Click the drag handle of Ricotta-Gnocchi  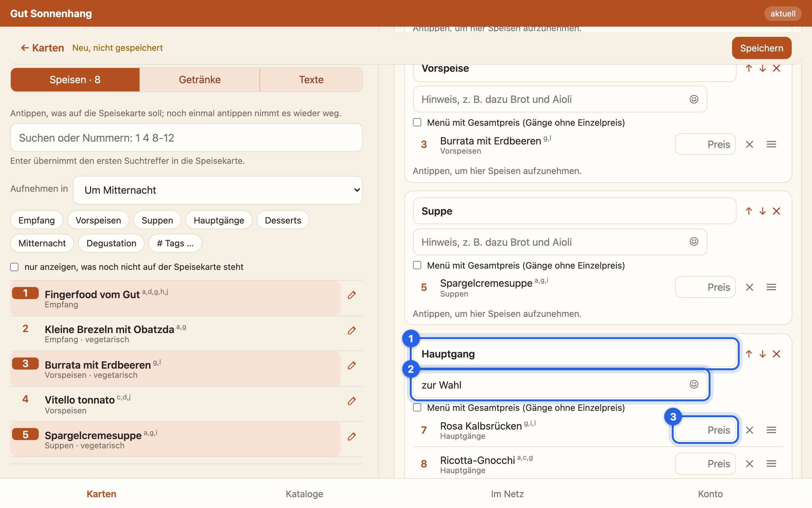tap(771, 464)
